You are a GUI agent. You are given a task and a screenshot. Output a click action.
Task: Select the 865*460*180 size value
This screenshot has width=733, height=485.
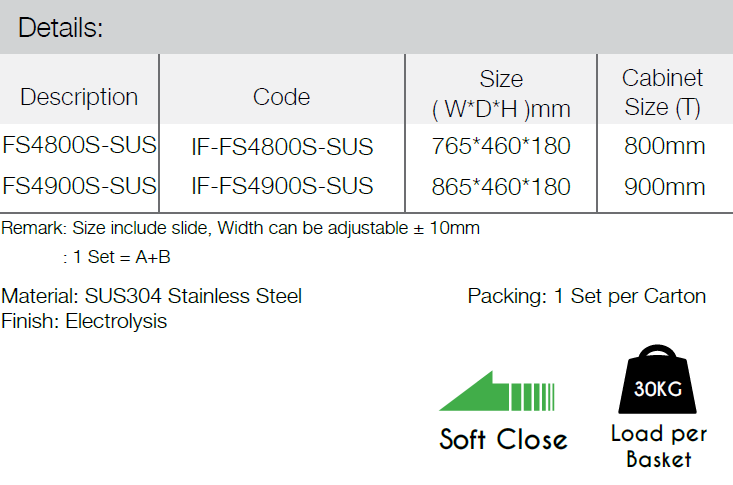(x=501, y=187)
